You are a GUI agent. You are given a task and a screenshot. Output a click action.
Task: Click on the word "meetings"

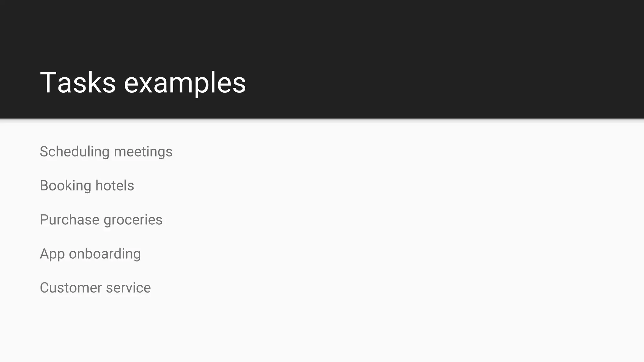pos(143,151)
